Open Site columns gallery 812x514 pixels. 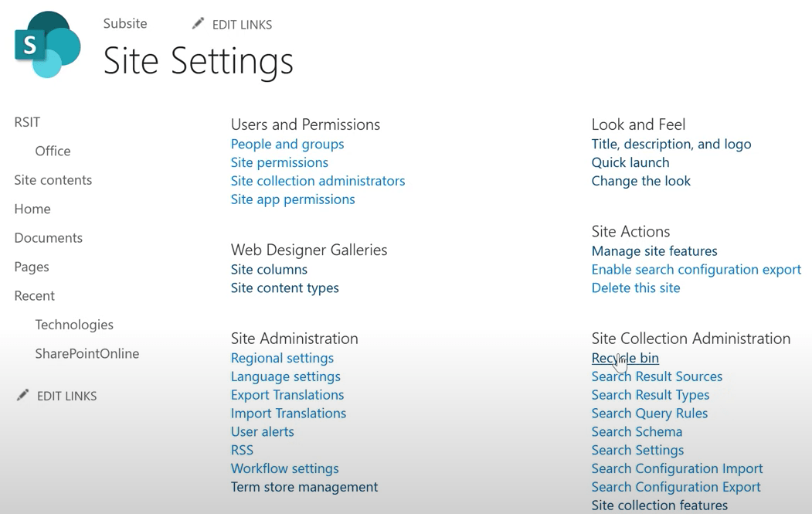(x=269, y=269)
